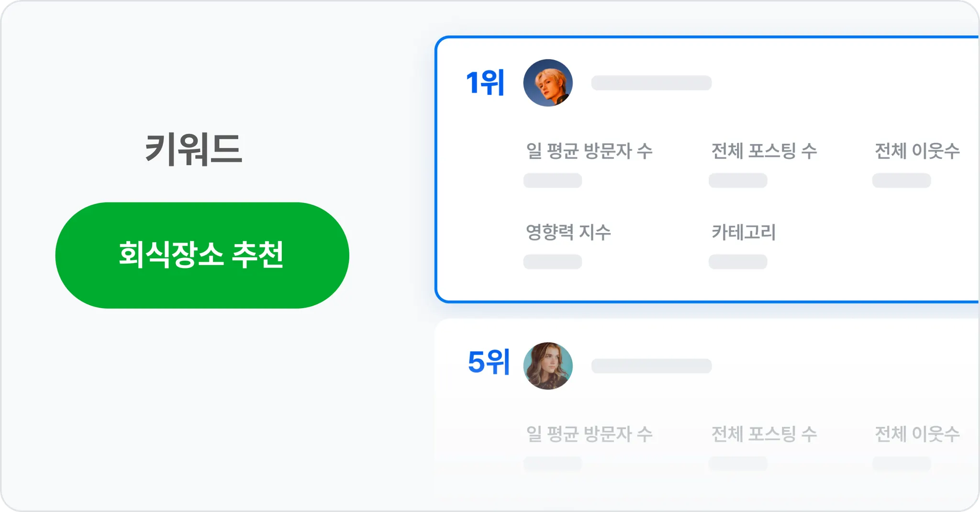Screen dimensions: 980x512
Task: Click the 5위 blogger profile avatar
Action: [x=548, y=366]
